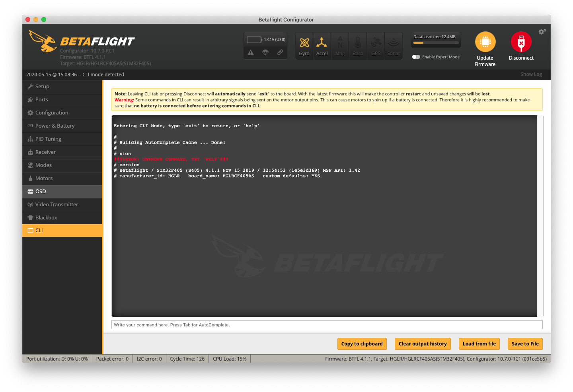This screenshot has width=573, height=392.
Task: Click 'Cycle Time: 126' status entry
Action: pos(187,359)
